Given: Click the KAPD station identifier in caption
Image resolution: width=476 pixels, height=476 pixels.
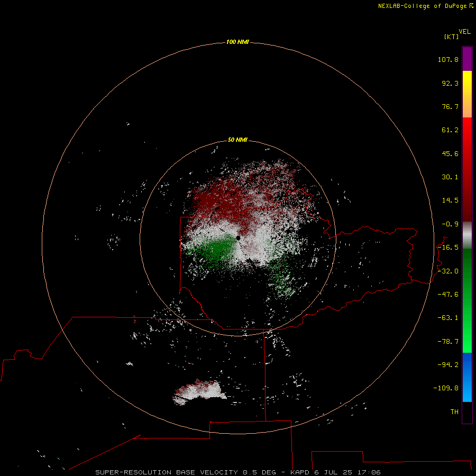Looking at the screenshot, I should point(300,472).
